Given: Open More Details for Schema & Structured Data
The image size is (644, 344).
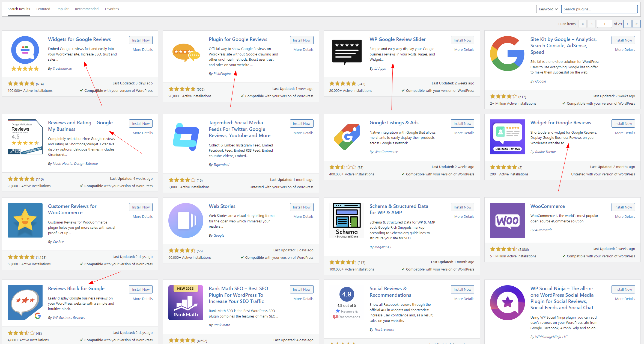Looking at the screenshot, I should tap(464, 216).
